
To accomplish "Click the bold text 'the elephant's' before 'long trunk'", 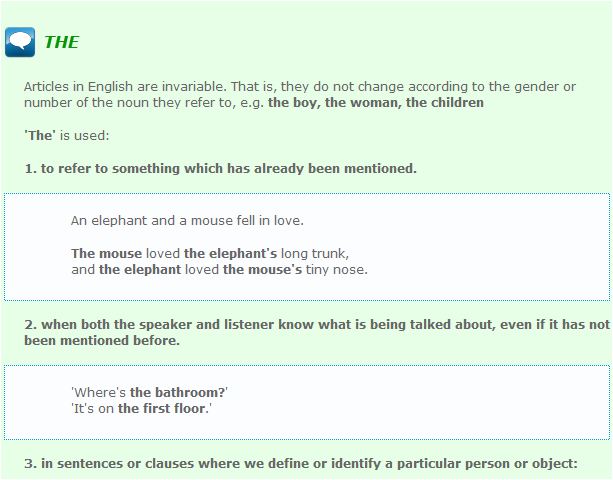I will click(230, 253).
